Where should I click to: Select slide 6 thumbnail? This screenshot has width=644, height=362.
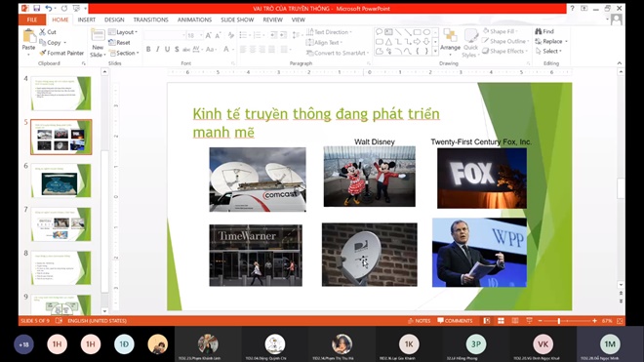[x=61, y=181]
